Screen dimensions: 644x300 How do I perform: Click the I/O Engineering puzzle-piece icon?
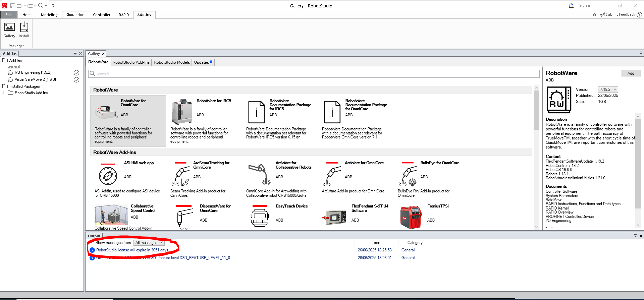pos(10,72)
